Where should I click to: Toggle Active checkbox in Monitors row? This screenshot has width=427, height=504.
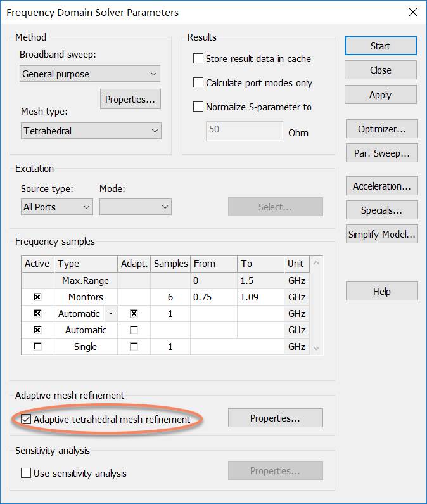[x=37, y=297]
